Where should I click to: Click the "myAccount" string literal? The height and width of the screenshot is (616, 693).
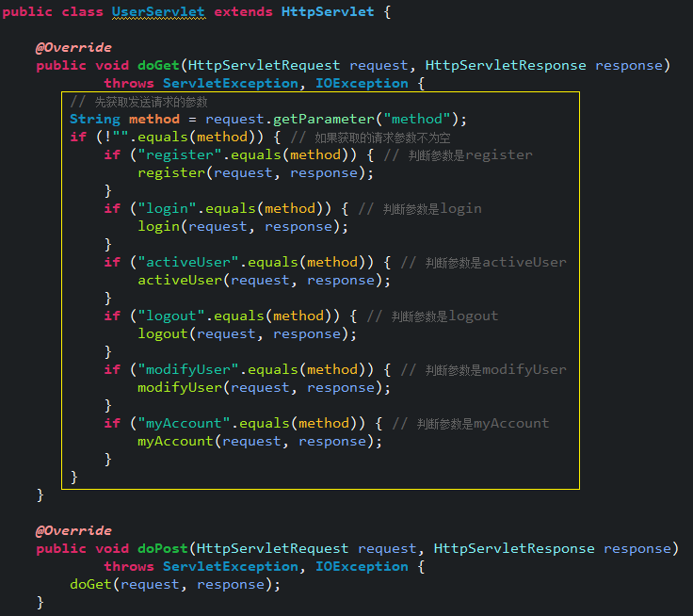click(x=184, y=423)
